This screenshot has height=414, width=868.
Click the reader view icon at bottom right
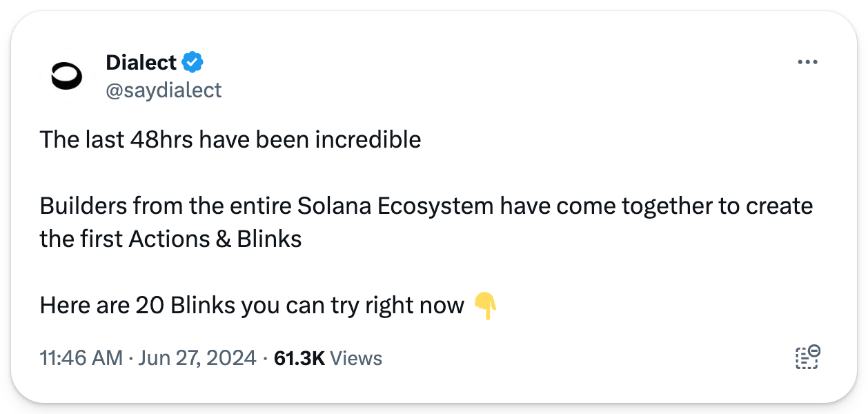coord(807,357)
